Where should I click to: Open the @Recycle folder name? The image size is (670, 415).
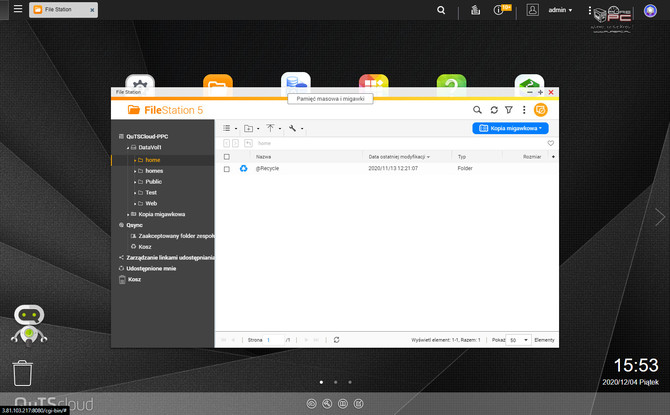(x=267, y=168)
